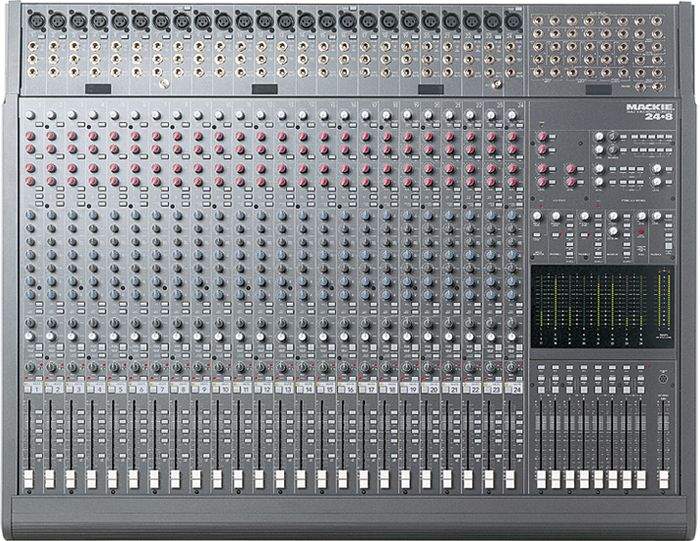Click the channel number label 7
This screenshot has width=700, height=541.
pyautogui.click(x=162, y=390)
